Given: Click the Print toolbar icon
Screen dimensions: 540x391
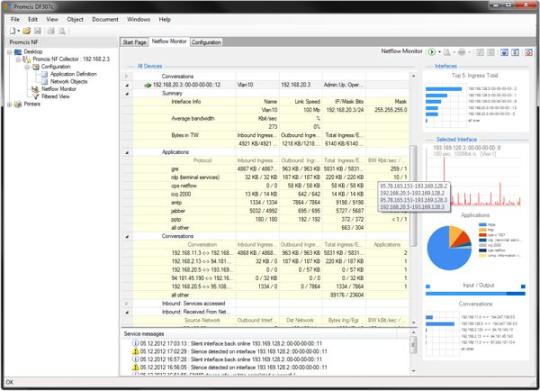Looking at the screenshot, I should [51, 31].
